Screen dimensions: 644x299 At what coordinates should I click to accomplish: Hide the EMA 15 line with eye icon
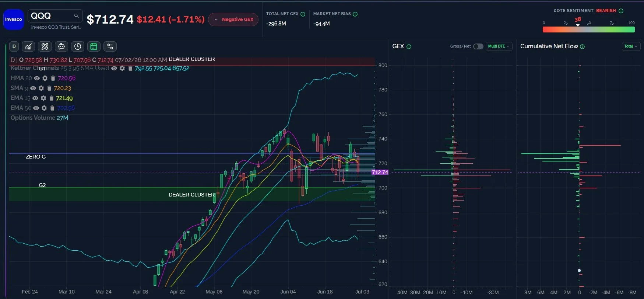(x=35, y=98)
